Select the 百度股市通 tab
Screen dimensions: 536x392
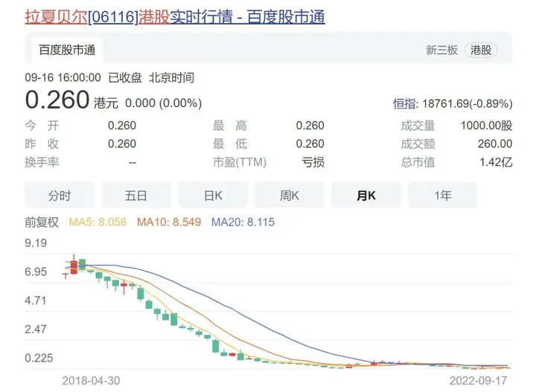click(x=67, y=50)
